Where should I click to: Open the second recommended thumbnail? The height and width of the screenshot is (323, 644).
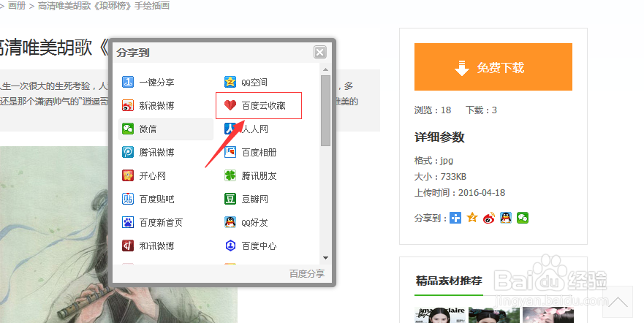[494, 315]
